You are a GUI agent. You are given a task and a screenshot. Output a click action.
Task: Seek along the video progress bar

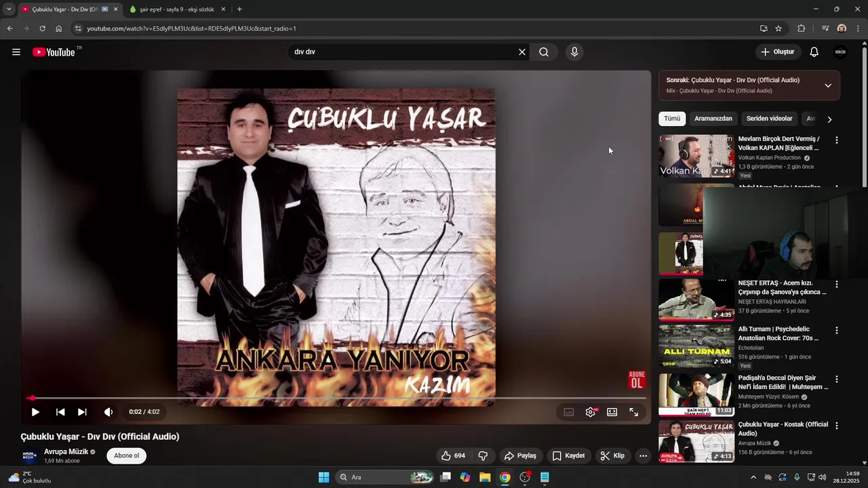[x=336, y=399]
